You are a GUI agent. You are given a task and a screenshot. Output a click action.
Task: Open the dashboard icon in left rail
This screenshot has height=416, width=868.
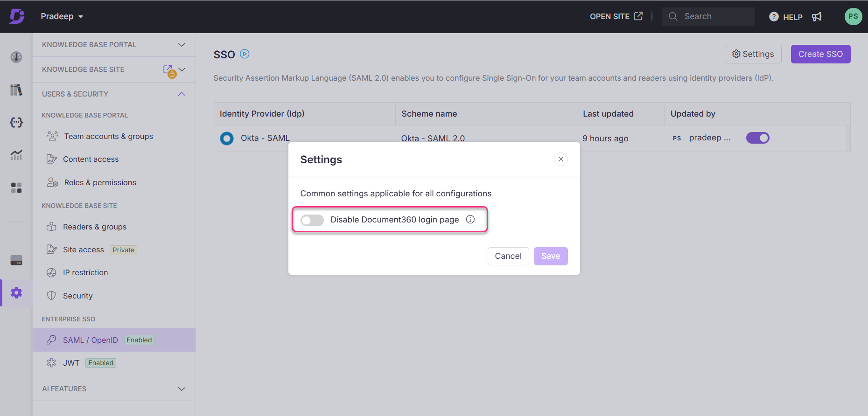[16, 57]
